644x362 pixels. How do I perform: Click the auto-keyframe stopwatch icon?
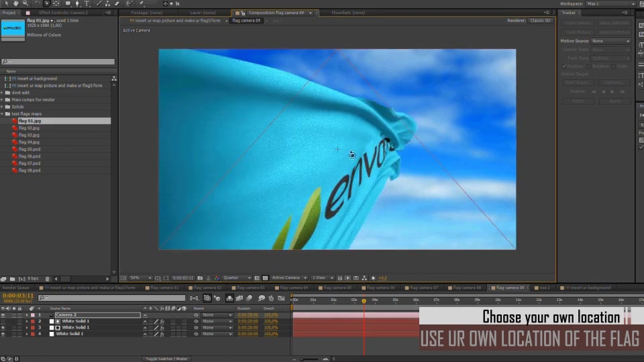click(271, 298)
